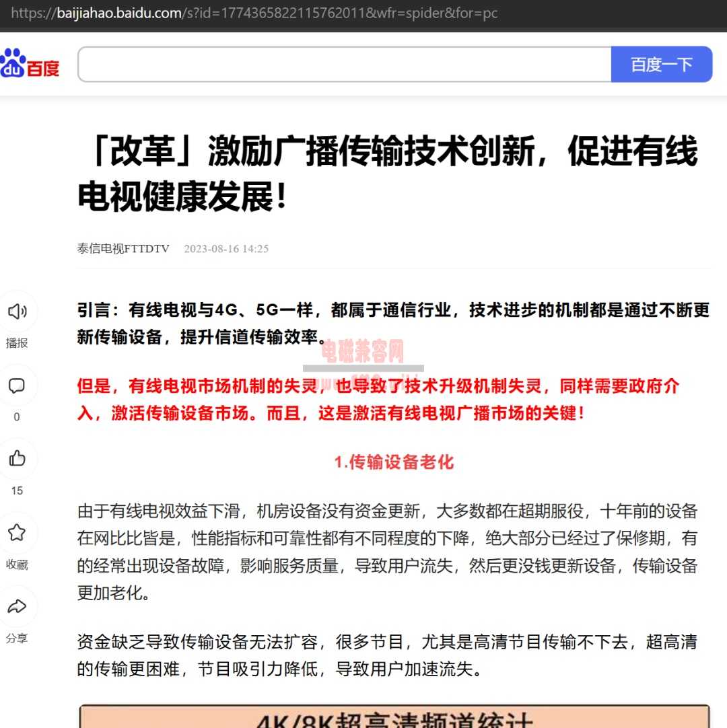Click red paragraph starting 但是，有线电视市场机制

(x=378, y=399)
